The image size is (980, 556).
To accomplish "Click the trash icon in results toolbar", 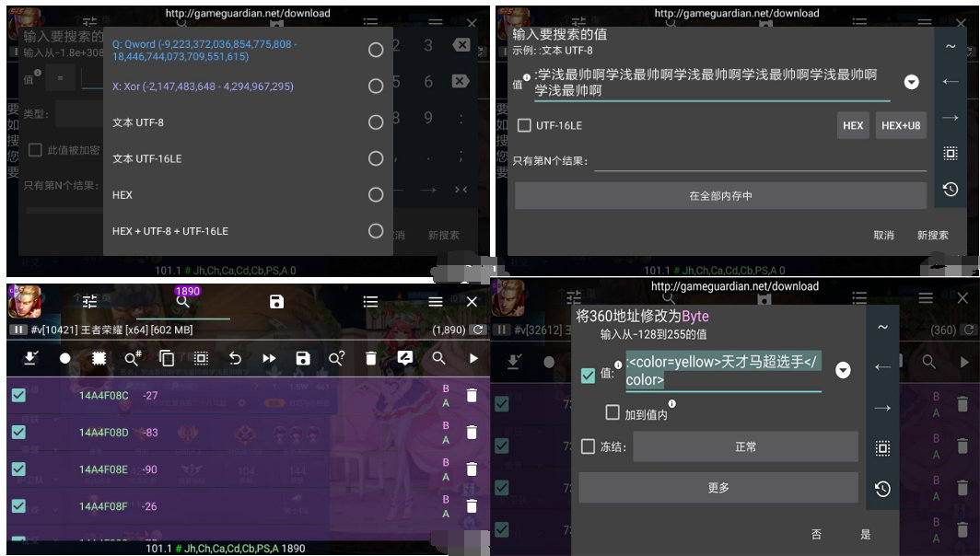I will pyautogui.click(x=370, y=358).
